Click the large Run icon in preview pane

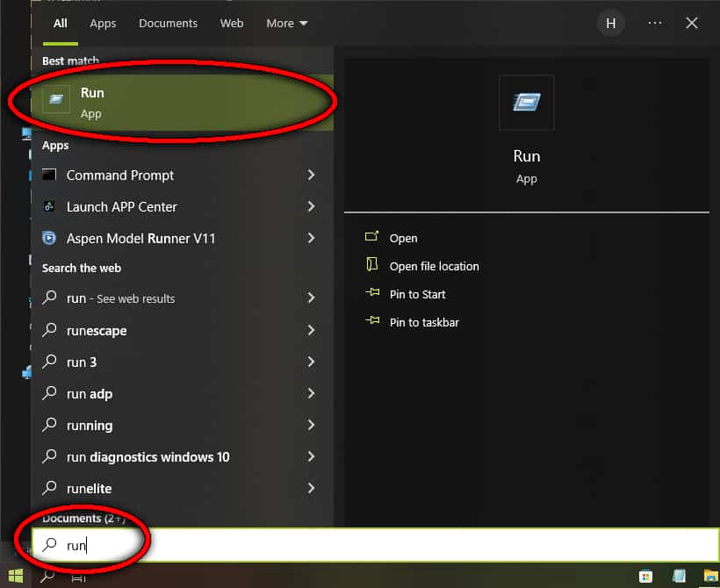[x=526, y=103]
